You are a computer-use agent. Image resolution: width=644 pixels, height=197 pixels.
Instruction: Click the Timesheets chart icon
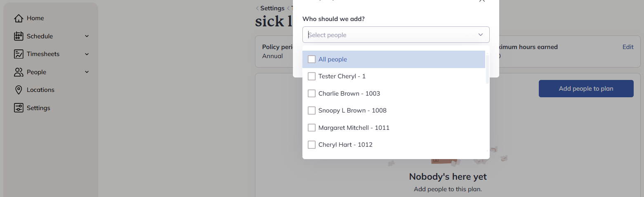pos(18,54)
